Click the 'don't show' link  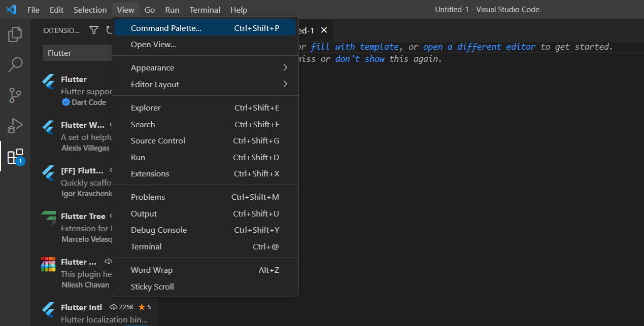point(360,59)
